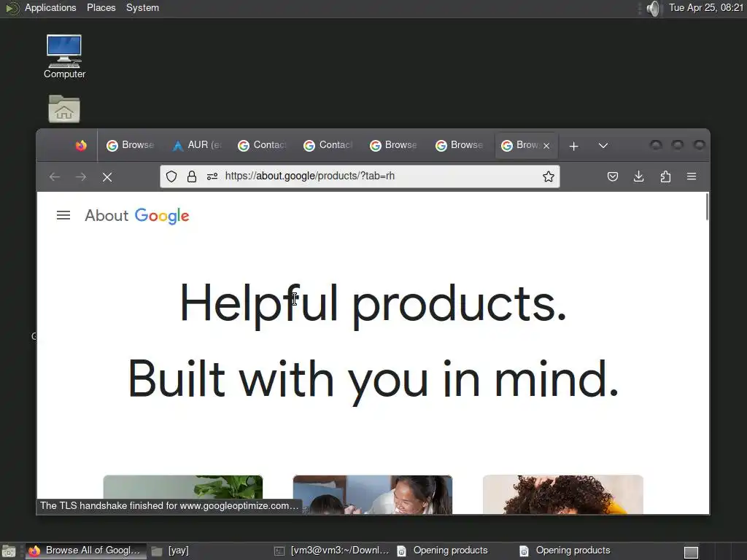
Task: Open the Downloads panel
Action: [x=639, y=176]
